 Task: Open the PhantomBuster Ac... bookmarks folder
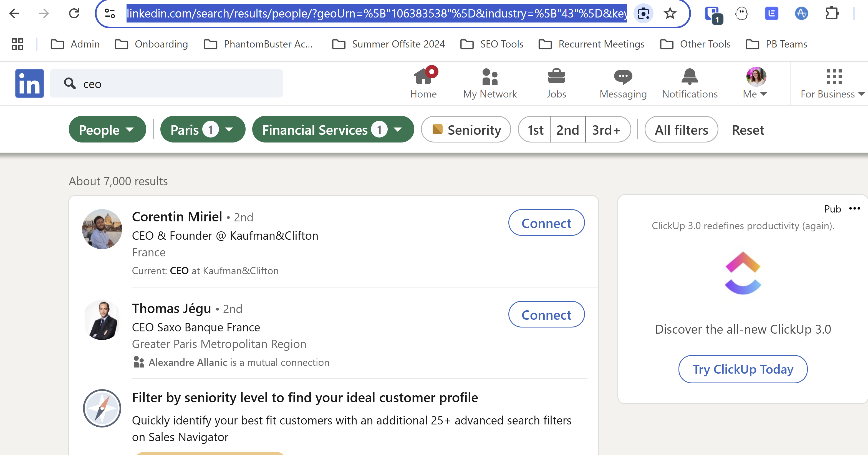pyautogui.click(x=258, y=44)
